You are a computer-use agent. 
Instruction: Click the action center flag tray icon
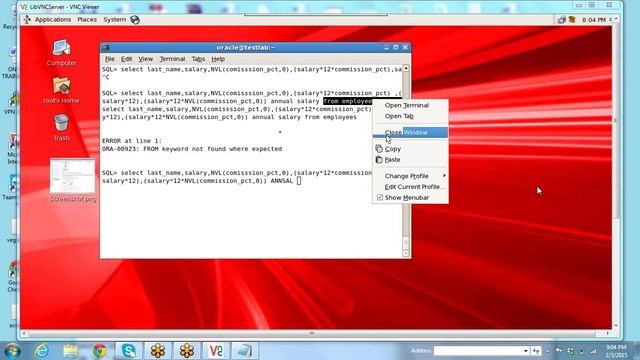tap(559, 351)
